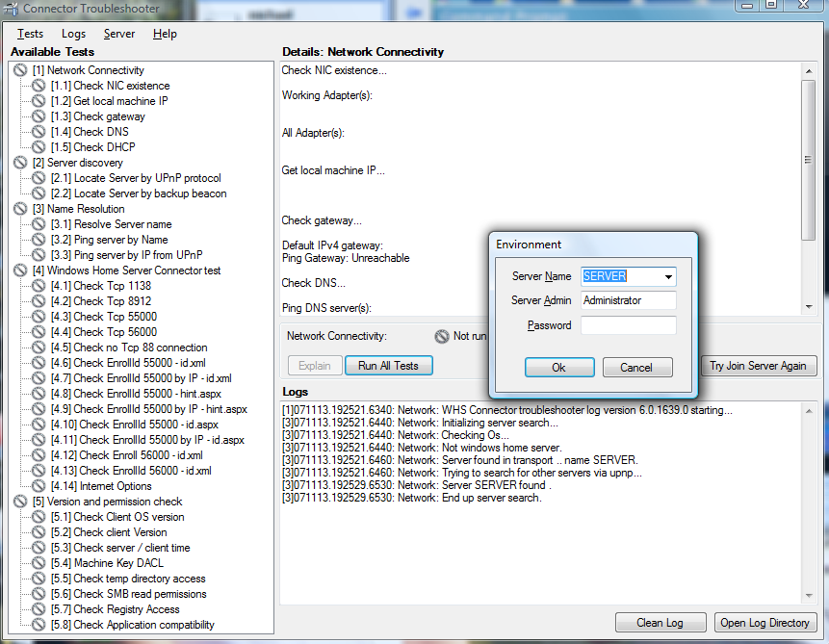Click the Details panel scrollbar thumb
This screenshot has width=829, height=644.
(x=808, y=160)
